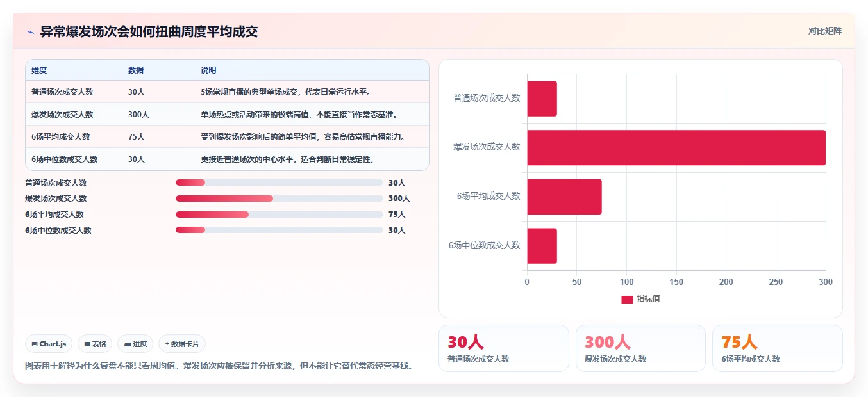Screen dimensions: 868x397
Task: Click the 30人 data card
Action: pos(503,348)
